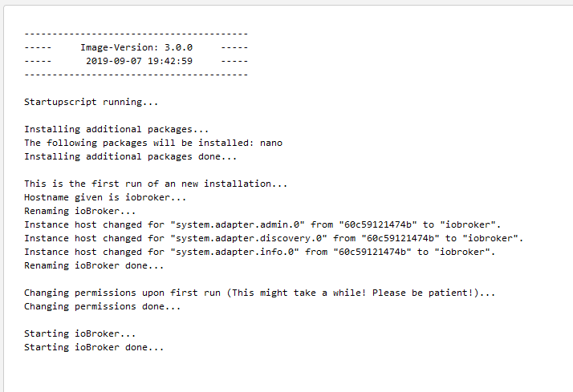Click the dashed line below the timestamp

(136, 75)
